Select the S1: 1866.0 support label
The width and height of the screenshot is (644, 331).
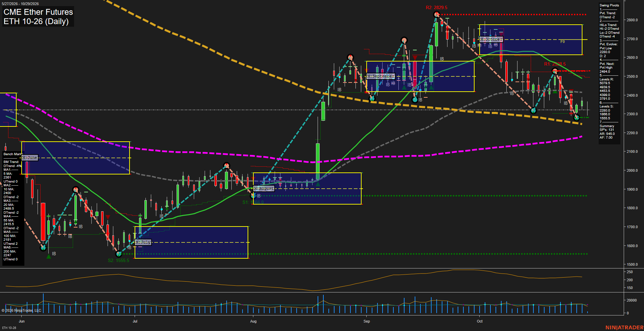point(253,202)
